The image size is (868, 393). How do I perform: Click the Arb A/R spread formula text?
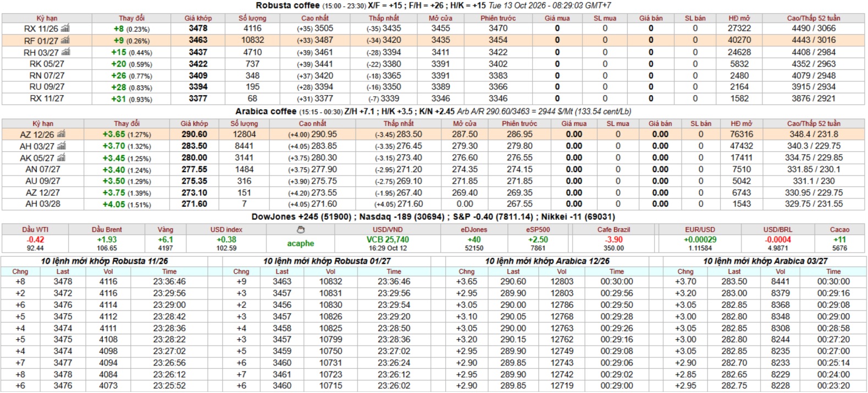coord(544,112)
